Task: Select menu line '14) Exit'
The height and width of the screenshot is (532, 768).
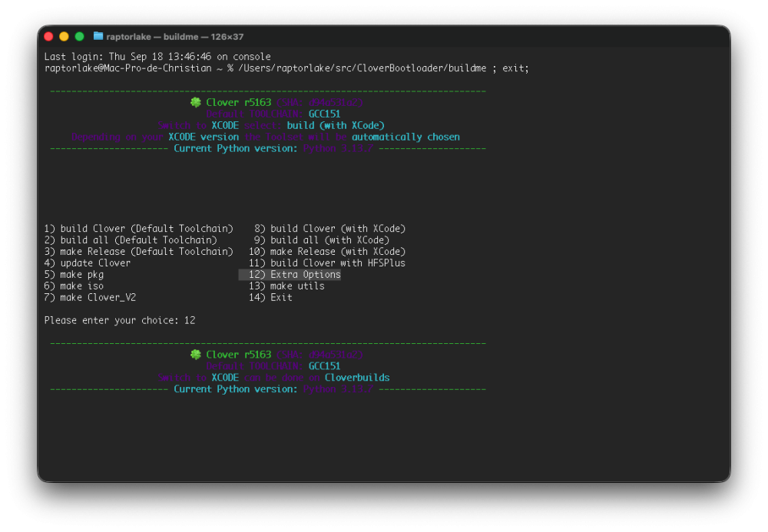Action: (270, 298)
